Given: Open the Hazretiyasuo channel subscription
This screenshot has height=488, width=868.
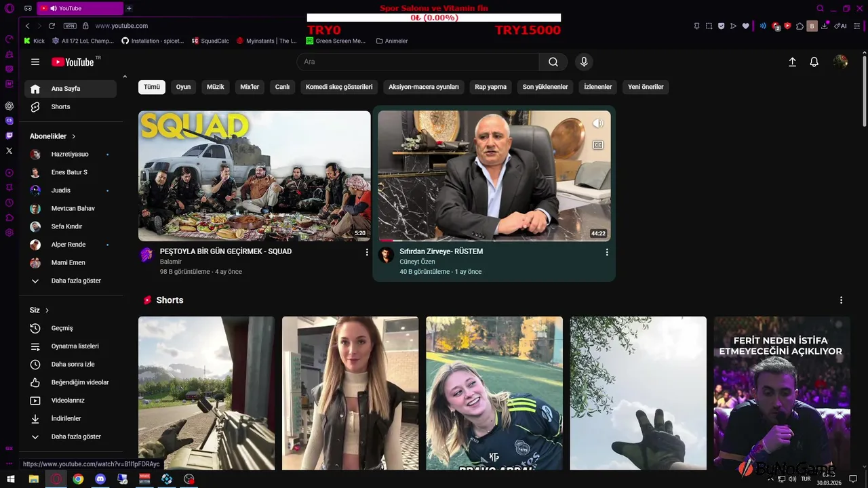Looking at the screenshot, I should (71, 155).
